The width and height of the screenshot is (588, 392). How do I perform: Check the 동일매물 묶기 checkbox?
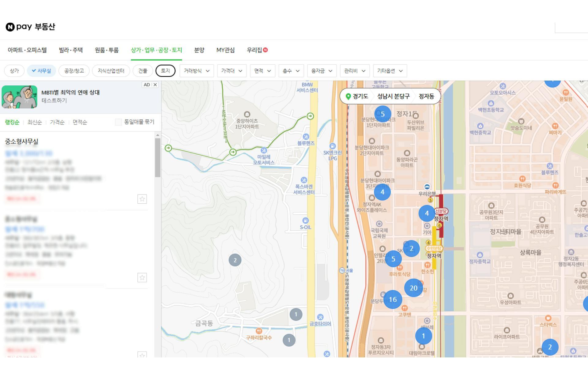coord(118,122)
